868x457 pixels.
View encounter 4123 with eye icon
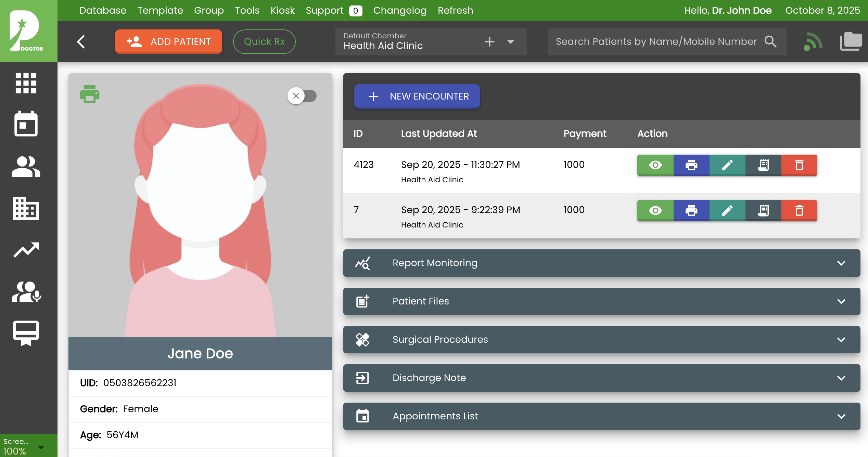(x=655, y=165)
